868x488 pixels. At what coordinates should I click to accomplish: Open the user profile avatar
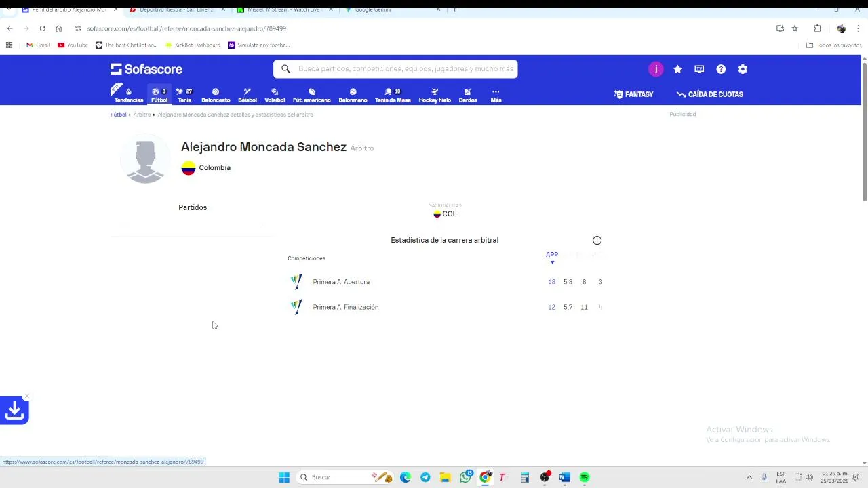656,69
